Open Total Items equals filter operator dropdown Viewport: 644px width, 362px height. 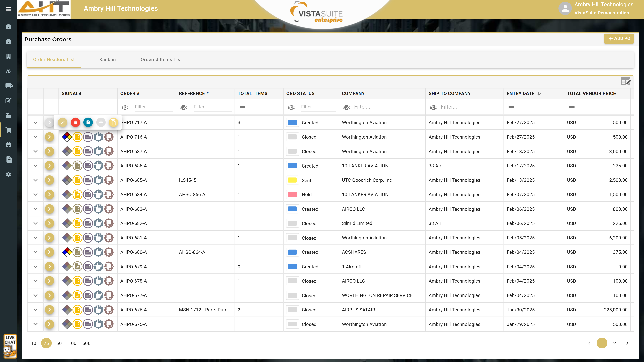point(242,107)
